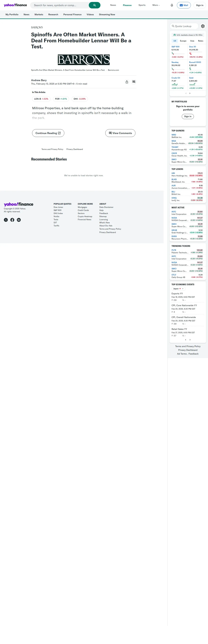Image resolution: width=208 pixels, height=644 pixels.
Task: Click the Barrons.com source link
Action: 113,70
